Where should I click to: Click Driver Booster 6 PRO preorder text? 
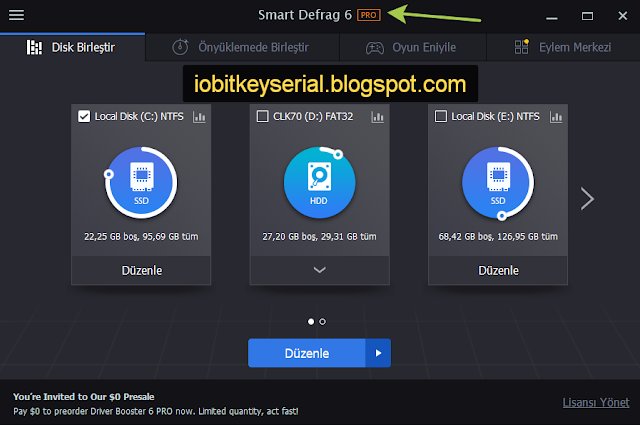[x=156, y=411]
